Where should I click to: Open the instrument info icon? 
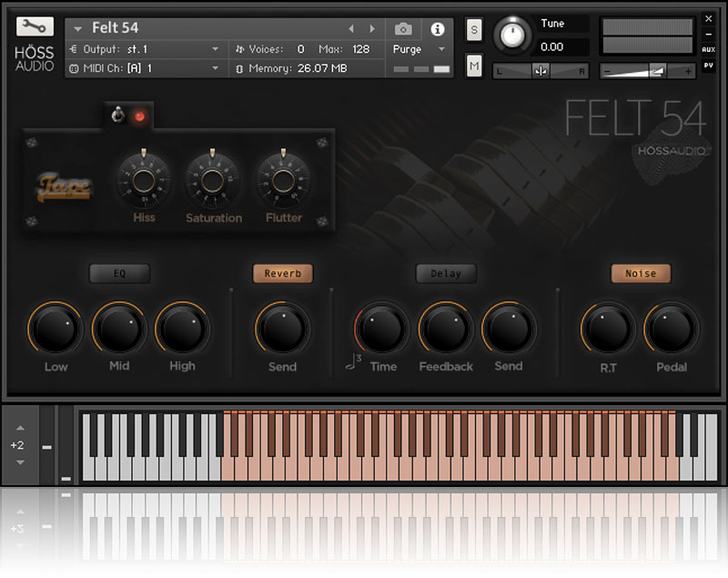(437, 29)
